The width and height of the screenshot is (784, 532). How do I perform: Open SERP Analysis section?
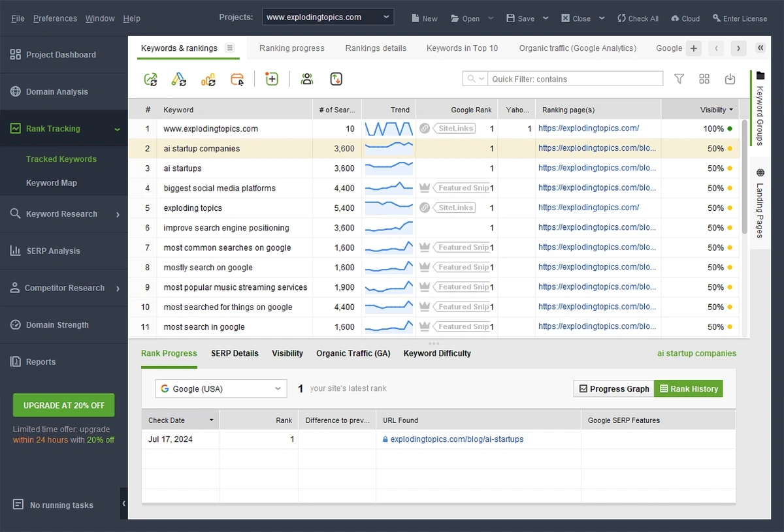[x=63, y=251]
